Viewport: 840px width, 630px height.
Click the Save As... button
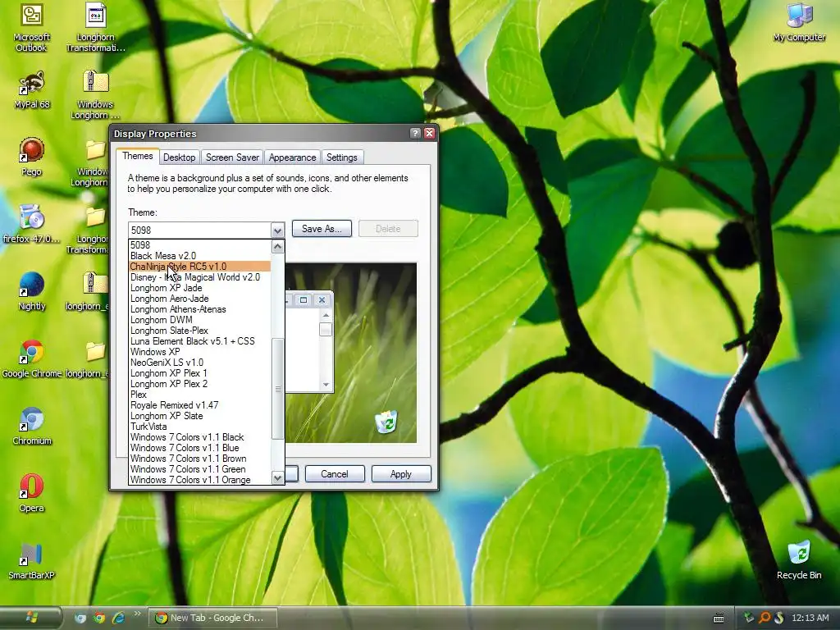point(322,229)
